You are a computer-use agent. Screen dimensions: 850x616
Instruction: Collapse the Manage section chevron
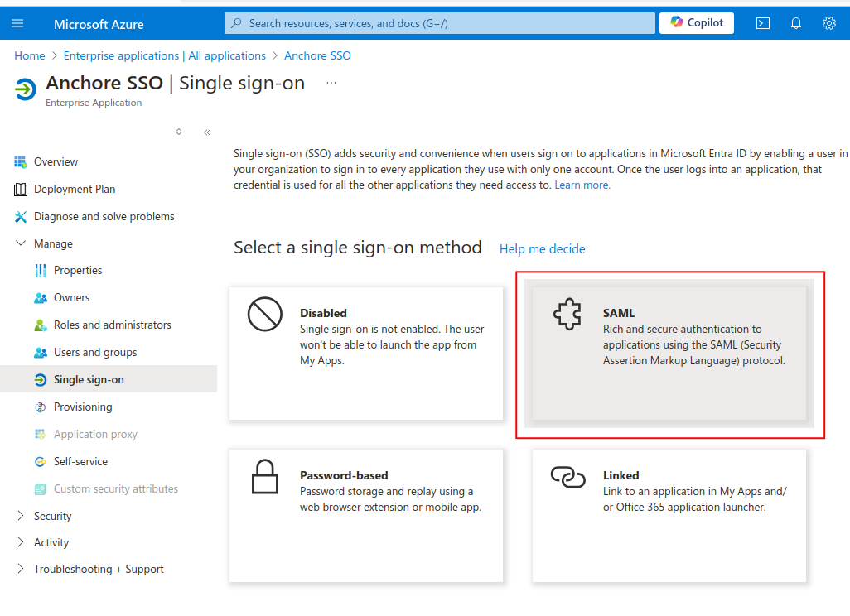tap(20, 243)
